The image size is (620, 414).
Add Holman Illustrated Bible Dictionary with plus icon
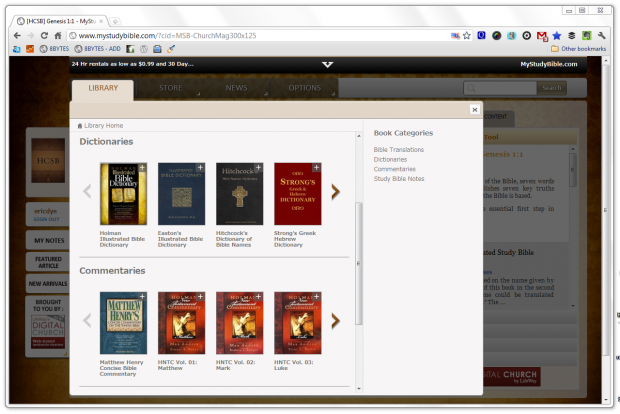pyautogui.click(x=142, y=168)
